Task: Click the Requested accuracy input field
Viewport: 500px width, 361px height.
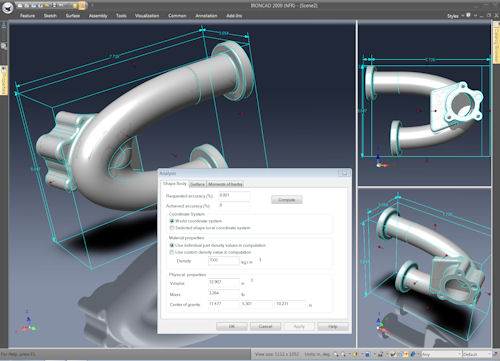Action: [234, 196]
